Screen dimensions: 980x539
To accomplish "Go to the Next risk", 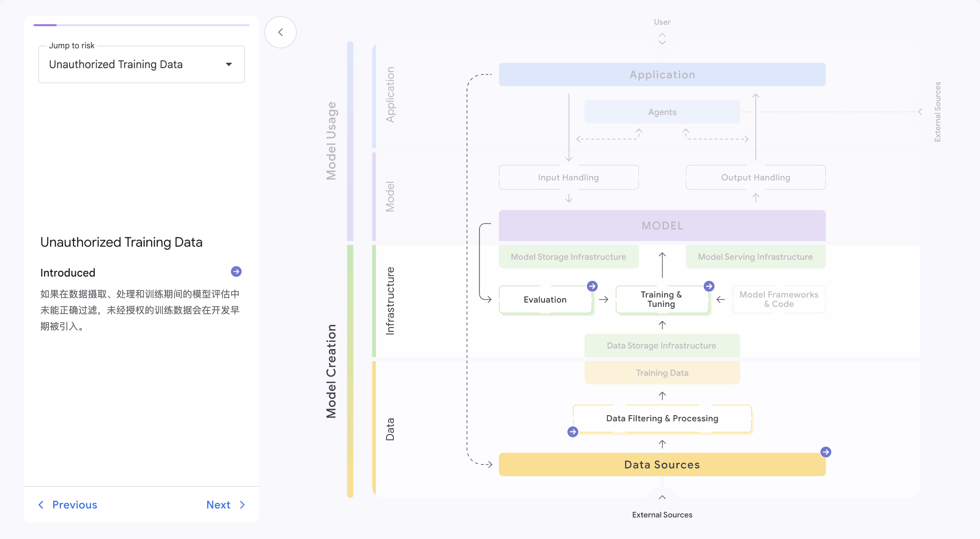I will coord(219,505).
